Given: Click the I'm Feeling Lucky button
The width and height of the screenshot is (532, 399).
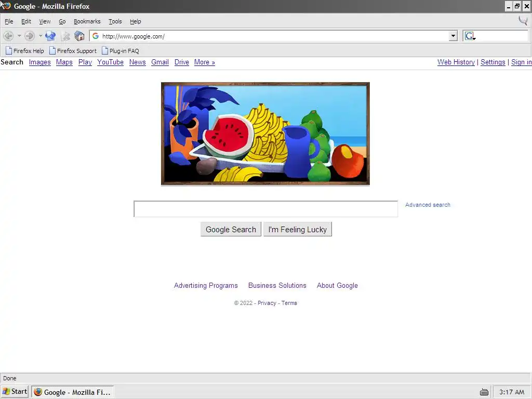Looking at the screenshot, I should pos(298,229).
